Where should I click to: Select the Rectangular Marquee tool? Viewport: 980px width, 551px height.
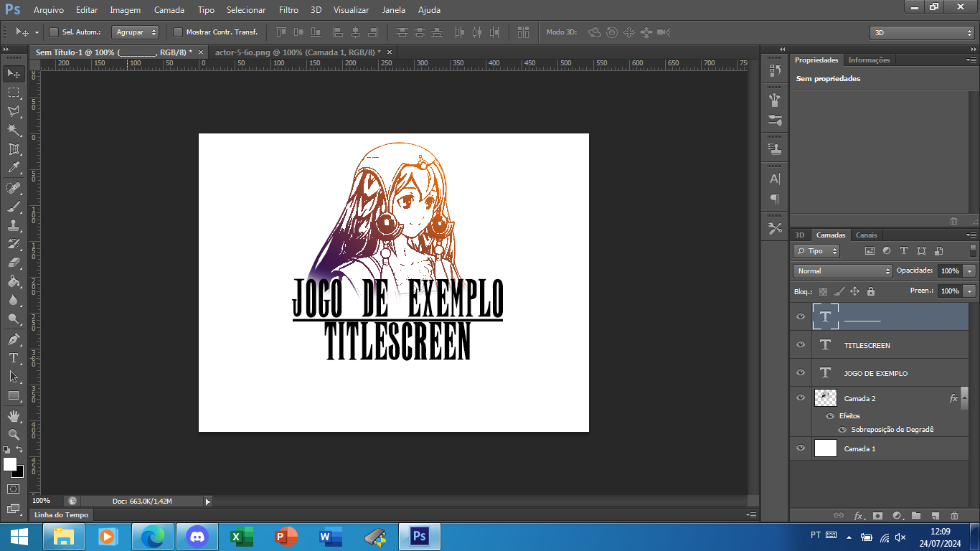(x=14, y=93)
